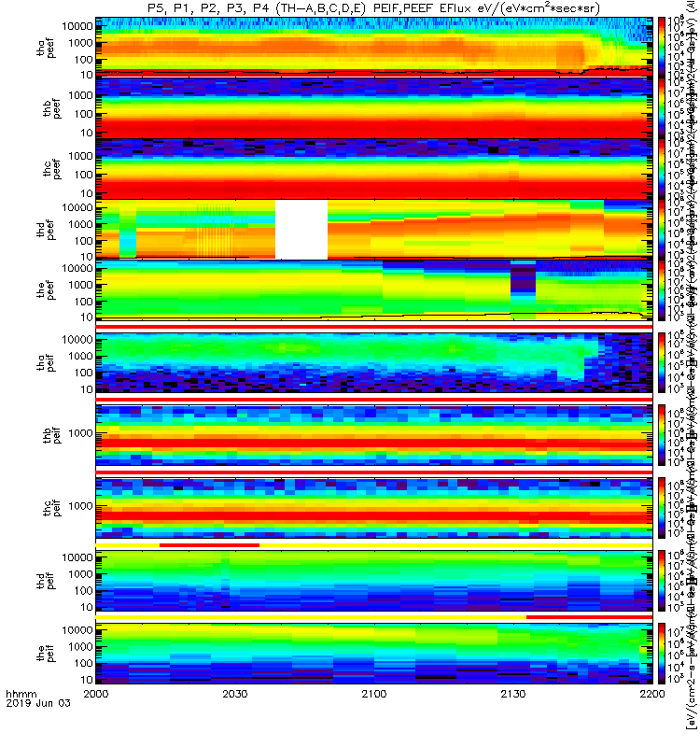The height and width of the screenshot is (747, 700).
Task: Pick the color bar beside thd peef panel
Action: 662,230
